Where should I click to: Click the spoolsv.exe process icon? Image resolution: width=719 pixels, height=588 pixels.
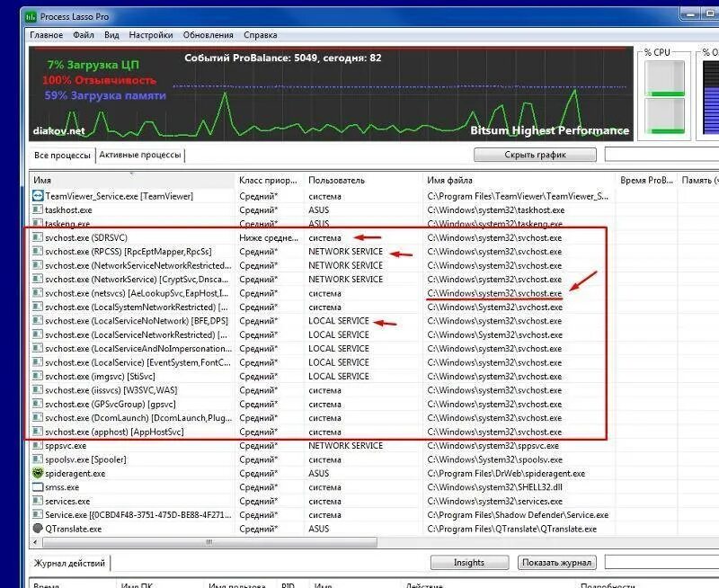click(x=38, y=459)
